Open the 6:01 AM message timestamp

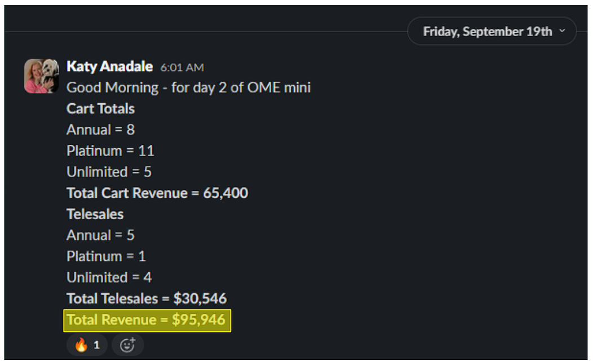tap(182, 68)
